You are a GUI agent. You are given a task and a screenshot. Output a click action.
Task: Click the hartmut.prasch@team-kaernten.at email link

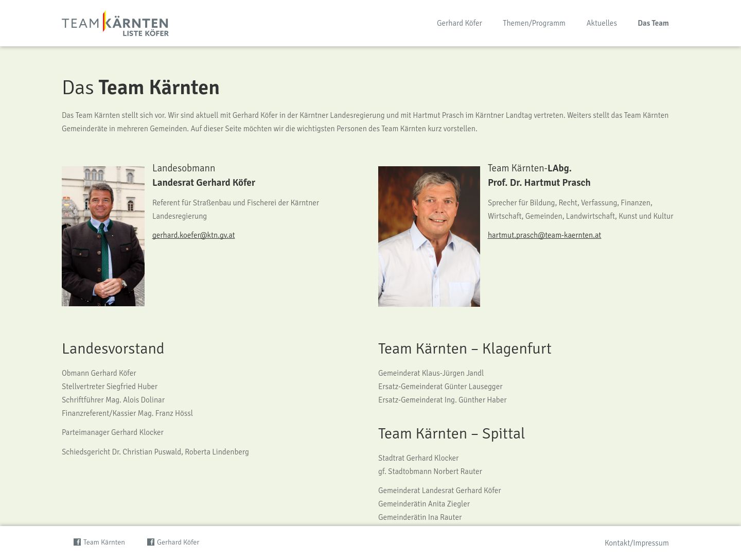544,235
